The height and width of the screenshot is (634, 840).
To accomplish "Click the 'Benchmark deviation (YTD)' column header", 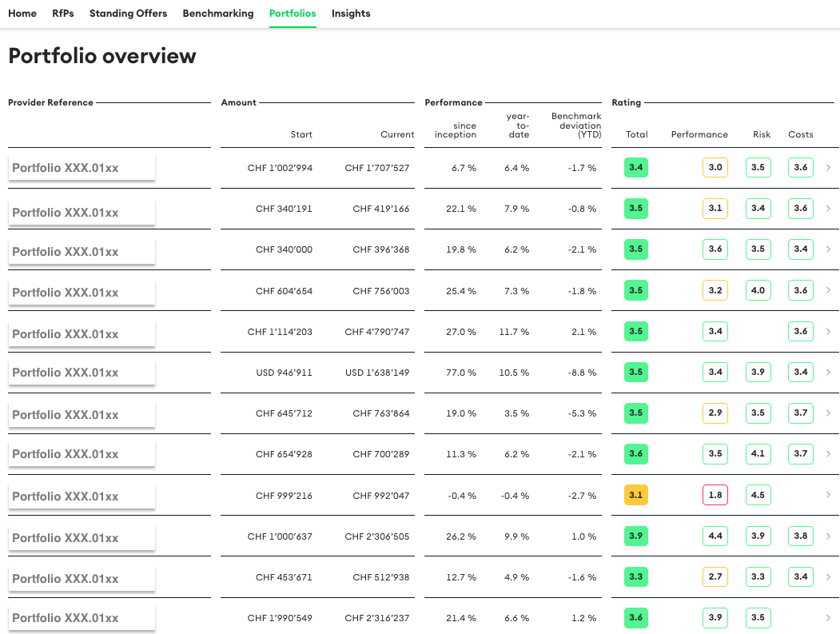I will click(576, 126).
